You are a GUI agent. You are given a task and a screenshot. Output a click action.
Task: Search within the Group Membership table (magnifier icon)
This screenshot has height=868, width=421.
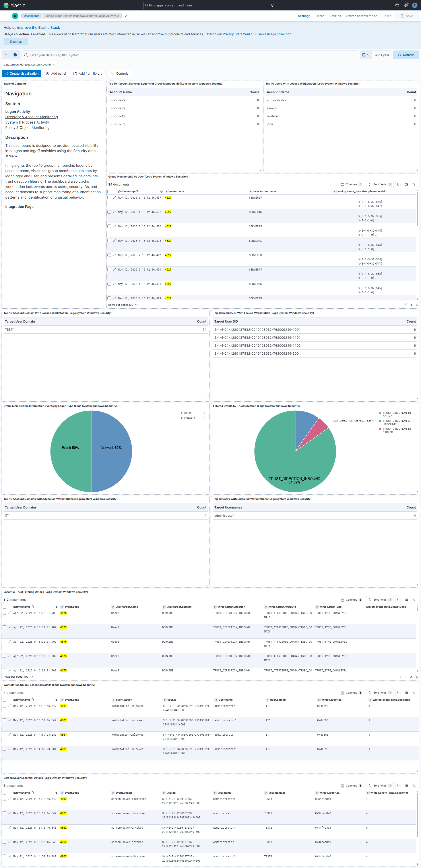[399, 184]
